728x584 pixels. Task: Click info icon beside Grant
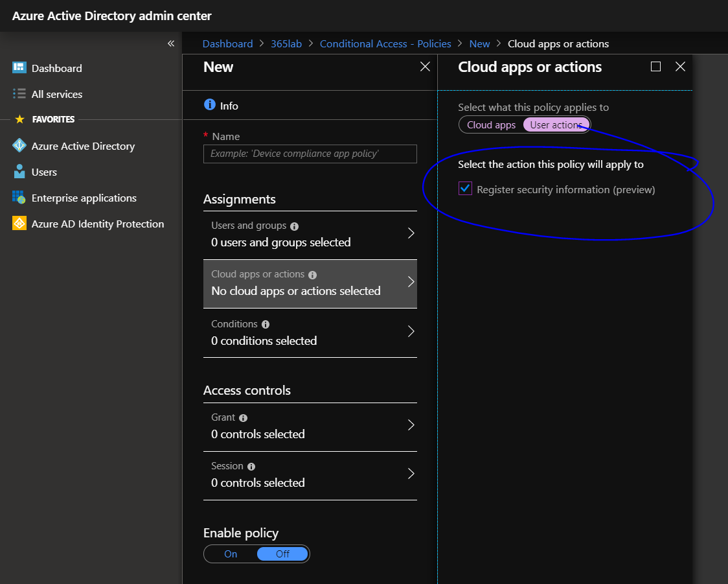(x=244, y=418)
